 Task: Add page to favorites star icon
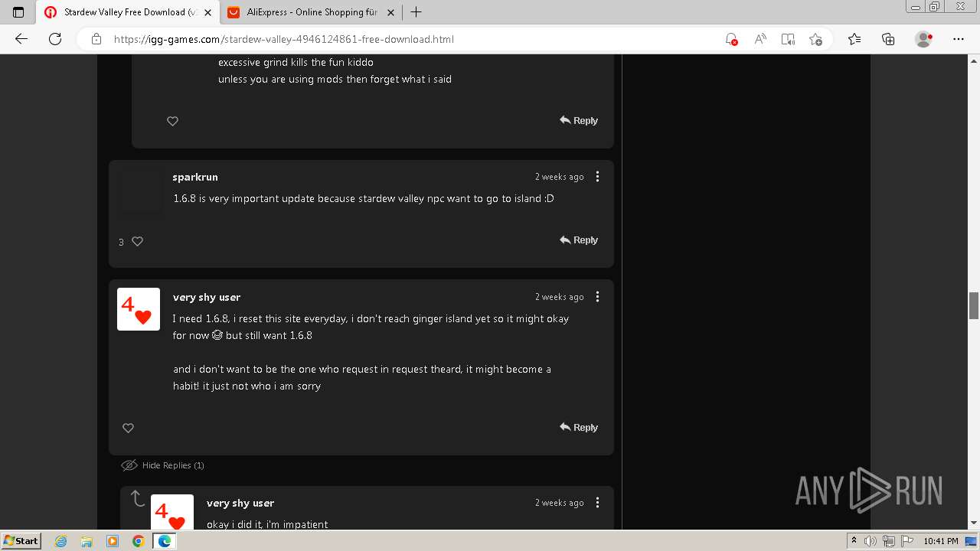click(816, 39)
